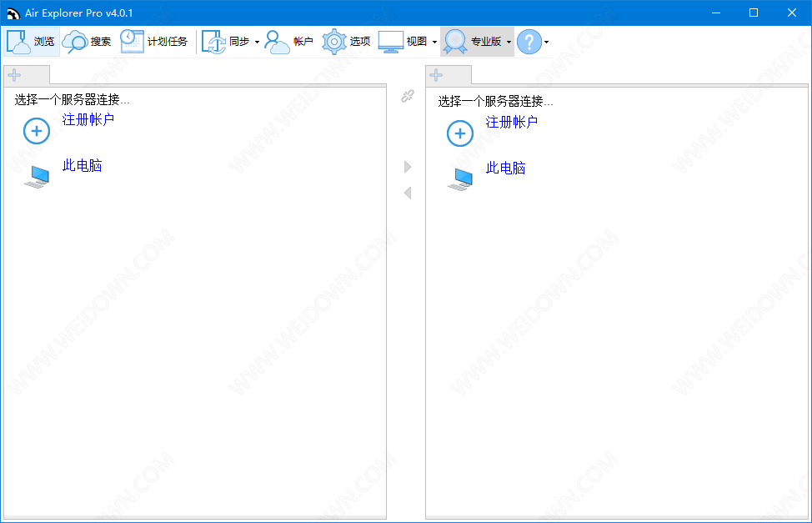The width and height of the screenshot is (812, 523).
Task: Click the left pane plus circle icon
Action: 37,131
